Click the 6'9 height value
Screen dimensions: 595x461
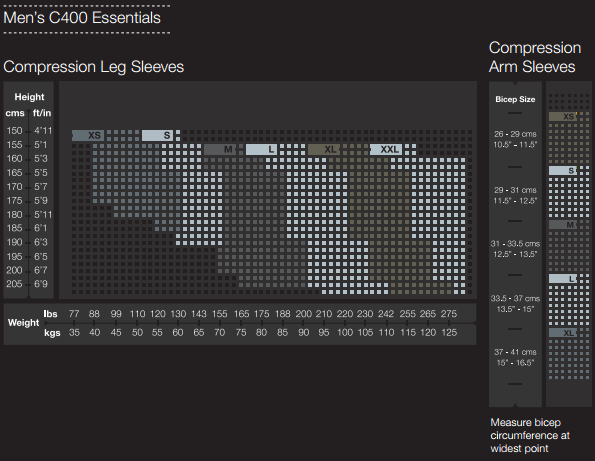point(41,284)
